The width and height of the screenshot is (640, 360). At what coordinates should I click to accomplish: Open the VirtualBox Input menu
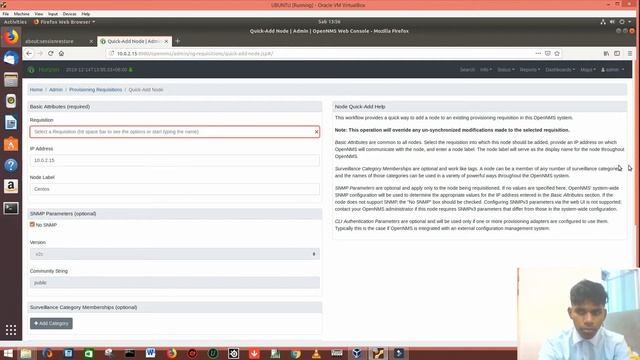[53, 14]
